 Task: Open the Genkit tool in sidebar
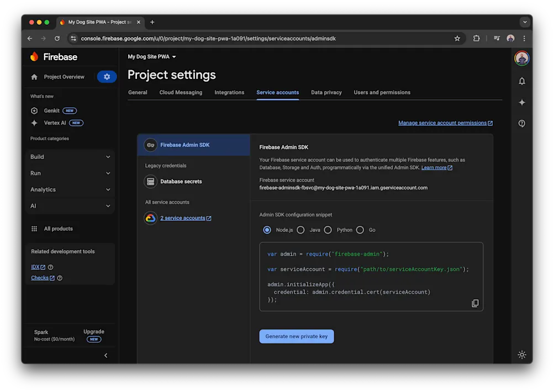click(51, 110)
